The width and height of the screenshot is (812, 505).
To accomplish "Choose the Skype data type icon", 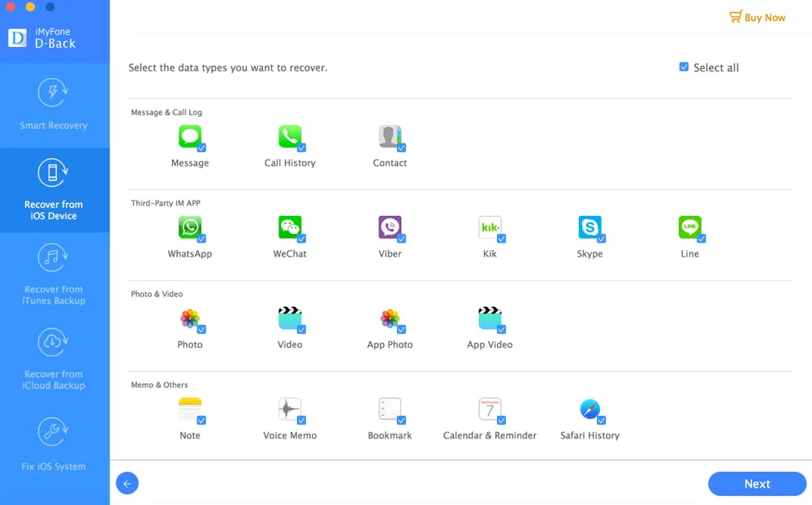I will (590, 227).
